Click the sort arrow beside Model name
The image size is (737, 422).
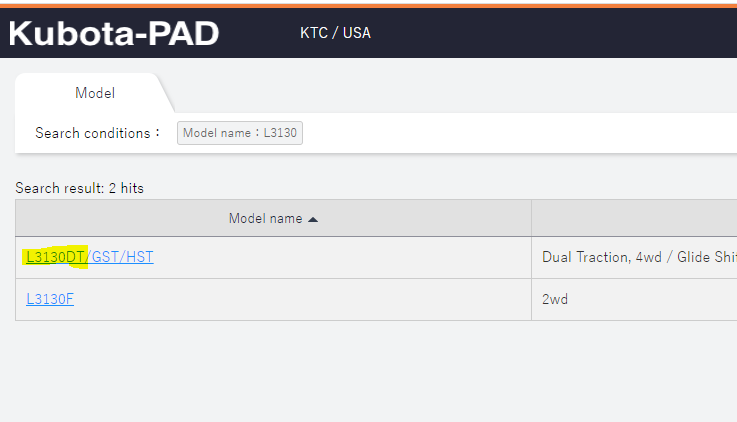(x=313, y=219)
